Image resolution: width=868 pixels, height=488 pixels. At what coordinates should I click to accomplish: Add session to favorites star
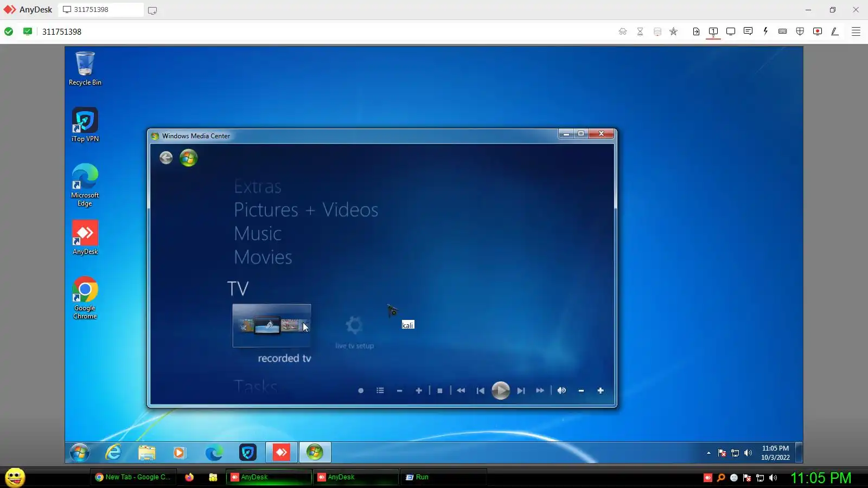coord(674,31)
